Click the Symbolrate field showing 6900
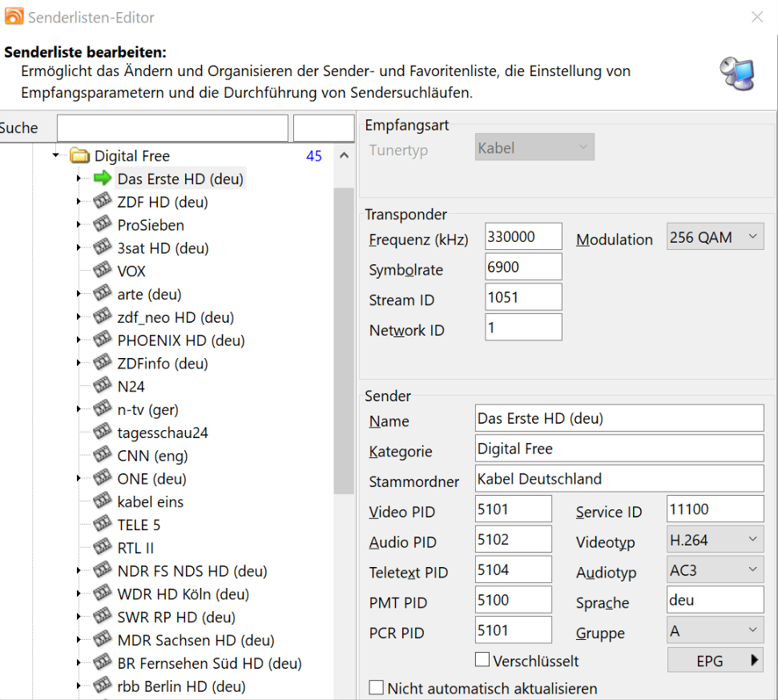 (523, 267)
